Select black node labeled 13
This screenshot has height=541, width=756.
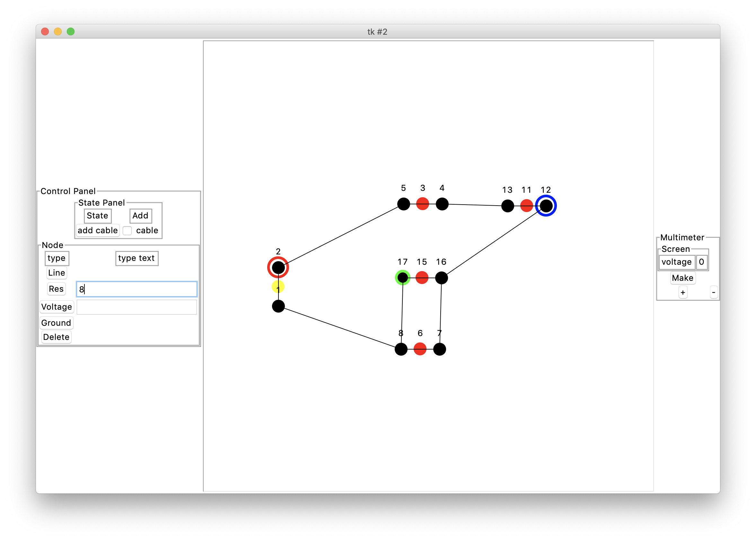pyautogui.click(x=507, y=206)
